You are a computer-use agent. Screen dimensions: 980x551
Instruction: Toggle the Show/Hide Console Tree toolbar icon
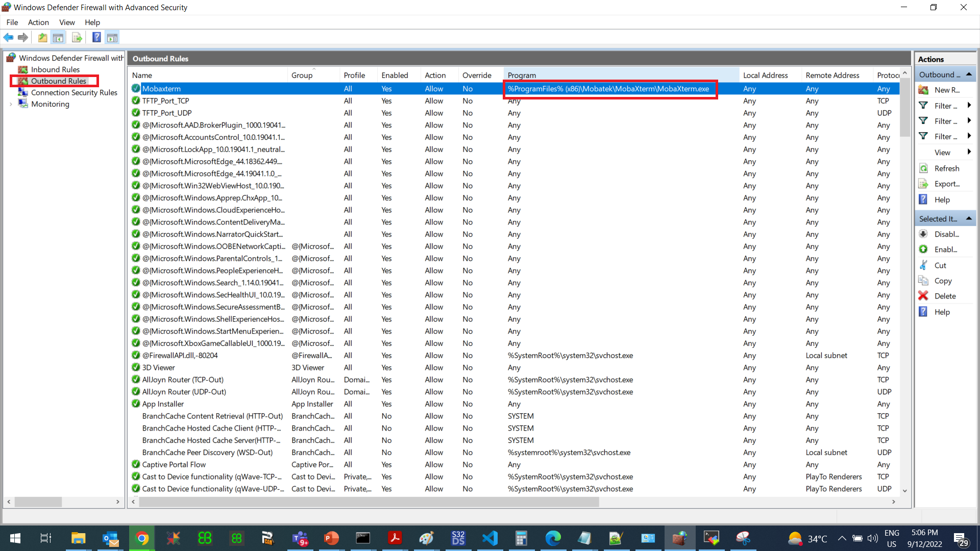(x=58, y=37)
